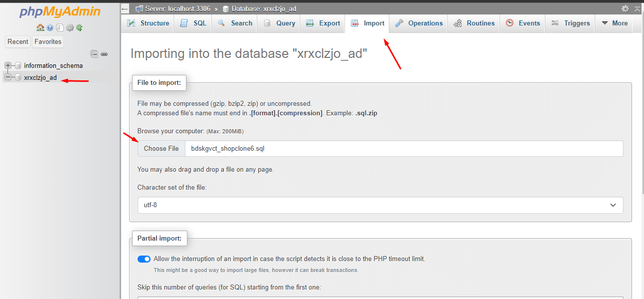Click the vertical page scrollbar
The image size is (644, 299).
[641, 150]
